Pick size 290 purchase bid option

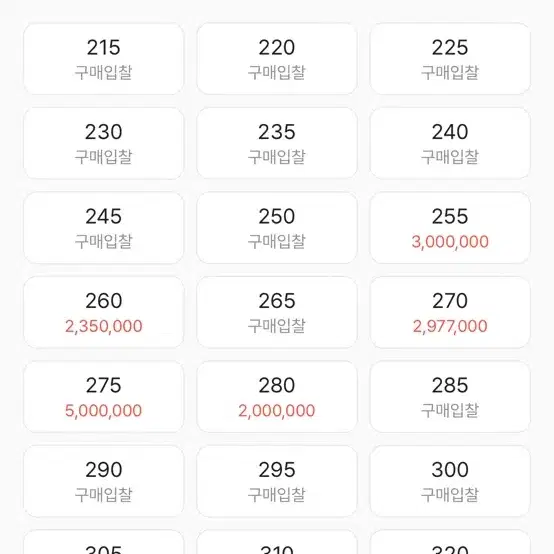[x=104, y=481]
